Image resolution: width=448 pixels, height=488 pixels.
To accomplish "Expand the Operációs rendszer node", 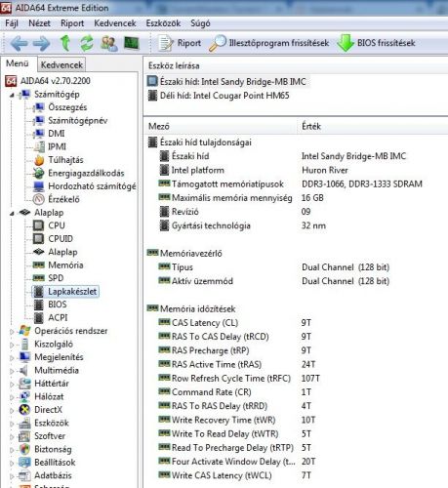I will pos(12,332).
